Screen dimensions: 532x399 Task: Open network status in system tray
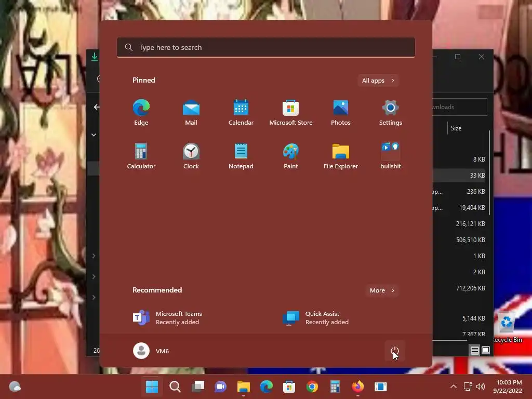pyautogui.click(x=468, y=387)
